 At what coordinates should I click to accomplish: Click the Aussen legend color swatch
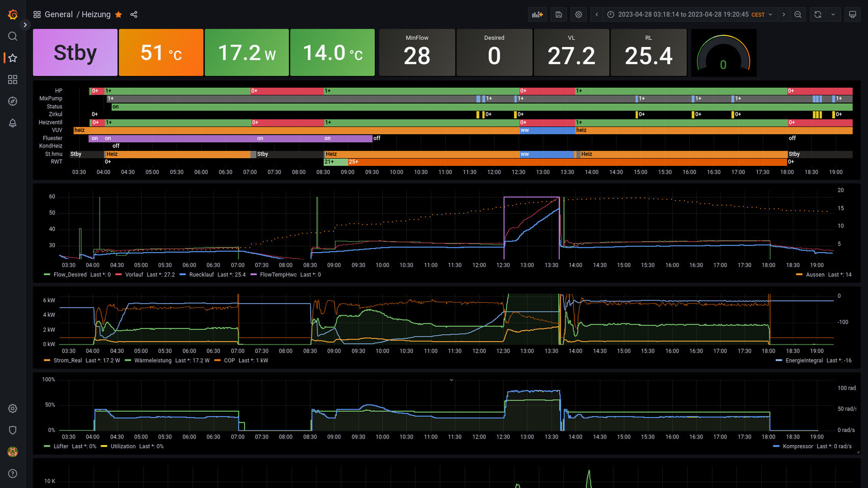click(x=799, y=275)
